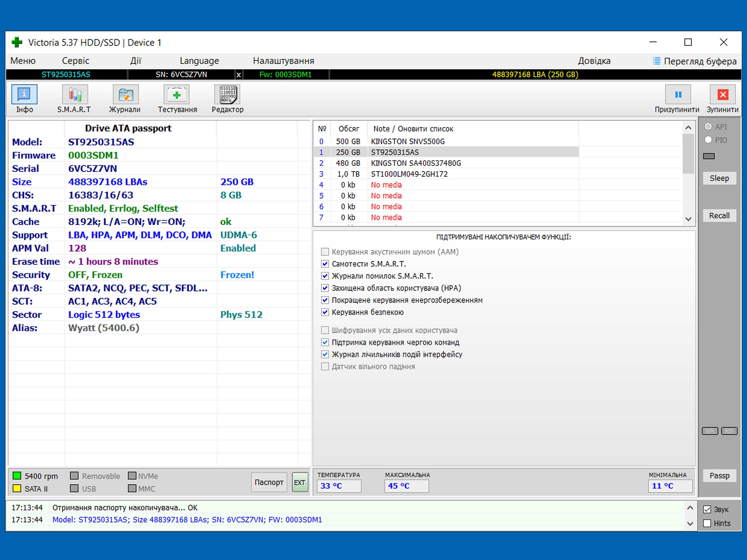747x560 pixels.
Task: Open the Довідка menu
Action: (x=594, y=61)
